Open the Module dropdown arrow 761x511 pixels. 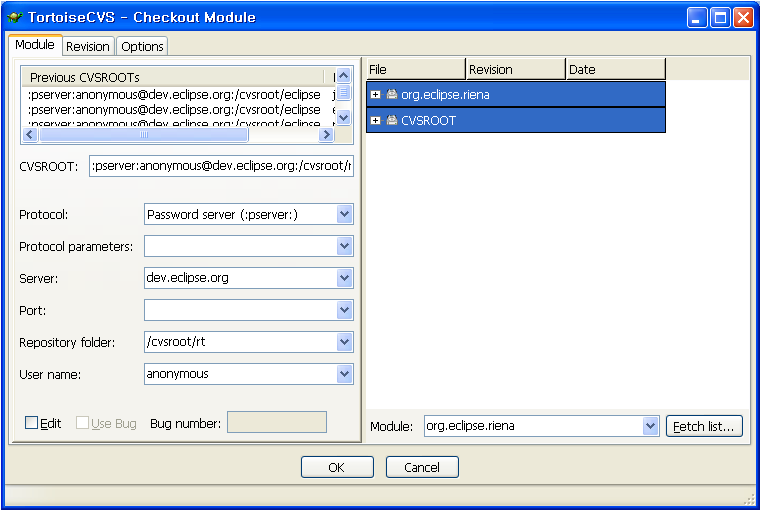650,426
